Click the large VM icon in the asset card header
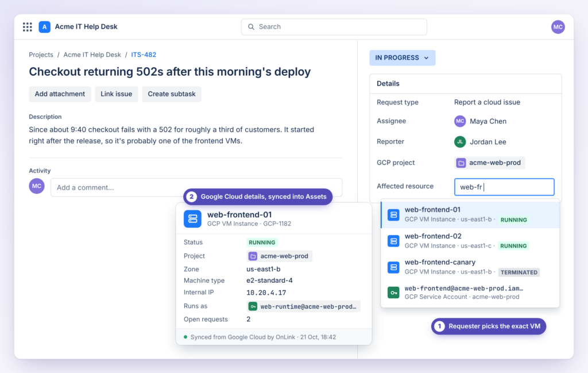588x373 pixels. (x=192, y=219)
